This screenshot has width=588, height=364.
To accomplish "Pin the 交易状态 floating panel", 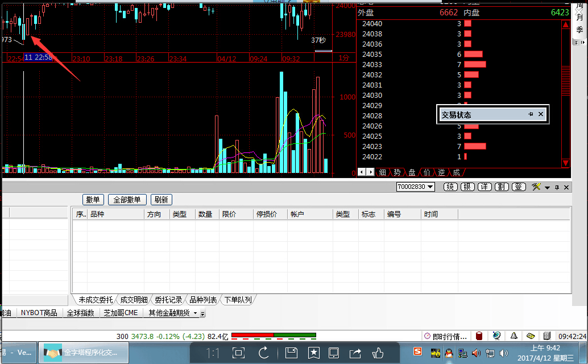I will [x=531, y=114].
